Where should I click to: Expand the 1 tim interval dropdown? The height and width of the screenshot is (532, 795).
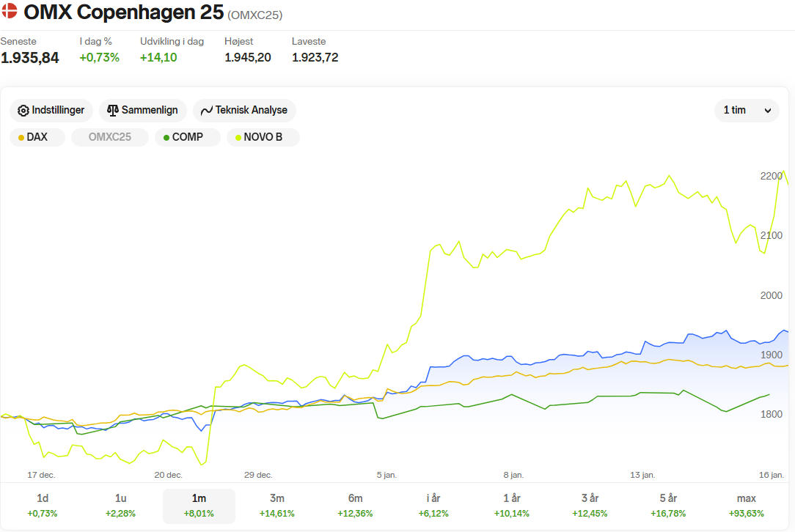coord(747,111)
